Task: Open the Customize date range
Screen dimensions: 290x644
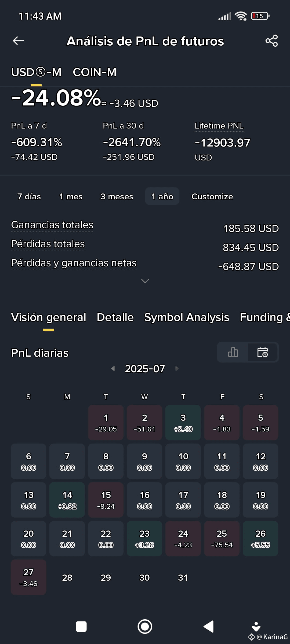Action: 212,196
